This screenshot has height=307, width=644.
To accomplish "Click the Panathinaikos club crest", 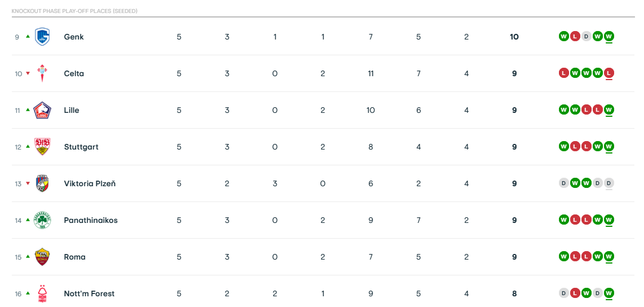I will tap(42, 220).
